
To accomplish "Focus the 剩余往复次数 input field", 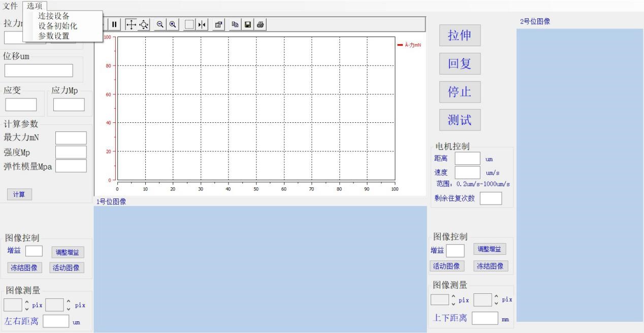I will click(x=491, y=198).
